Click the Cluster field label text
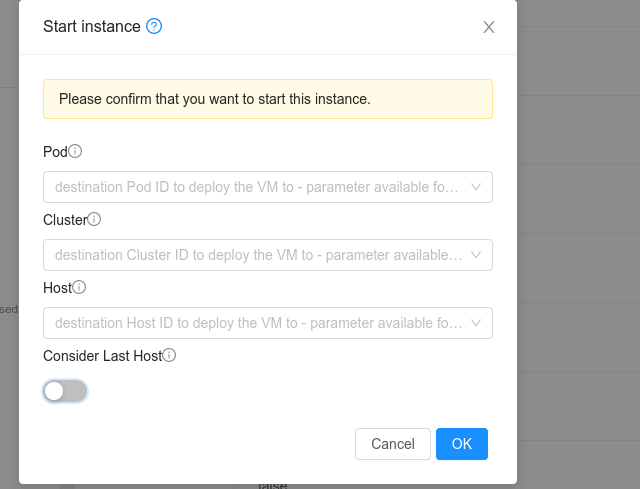Viewport: 640px width, 489px height. tap(65, 220)
